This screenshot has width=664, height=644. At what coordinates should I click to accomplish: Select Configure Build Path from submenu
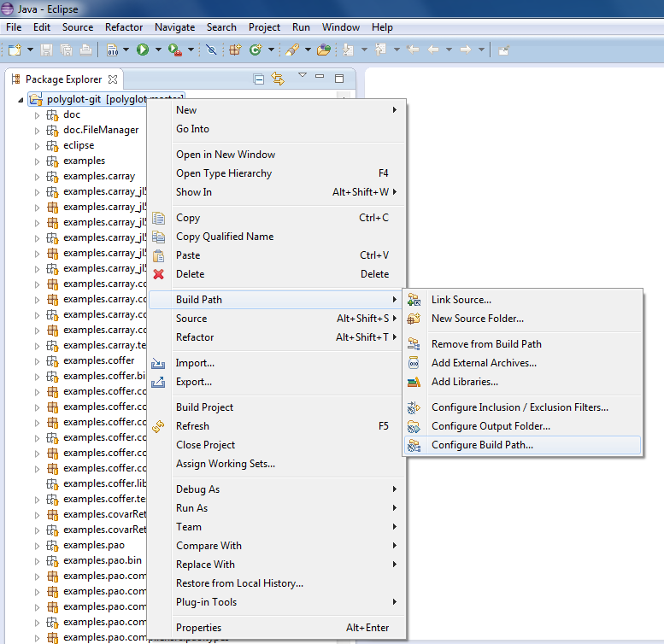[x=482, y=445]
